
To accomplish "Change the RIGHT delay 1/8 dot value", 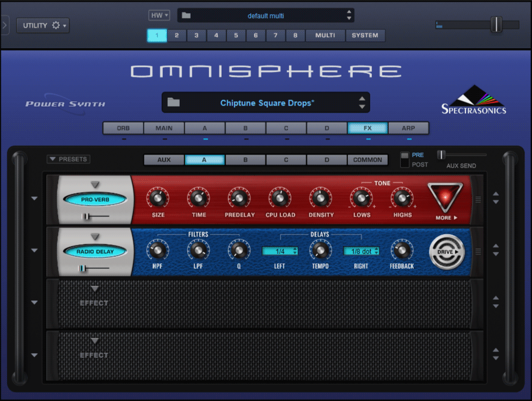I will [x=362, y=251].
